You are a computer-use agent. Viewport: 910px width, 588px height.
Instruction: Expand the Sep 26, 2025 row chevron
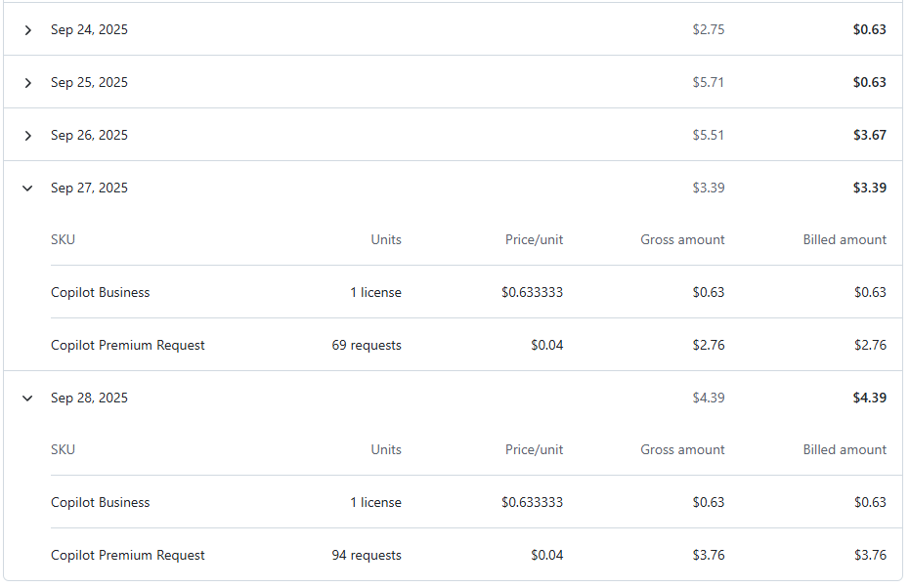pyautogui.click(x=27, y=136)
